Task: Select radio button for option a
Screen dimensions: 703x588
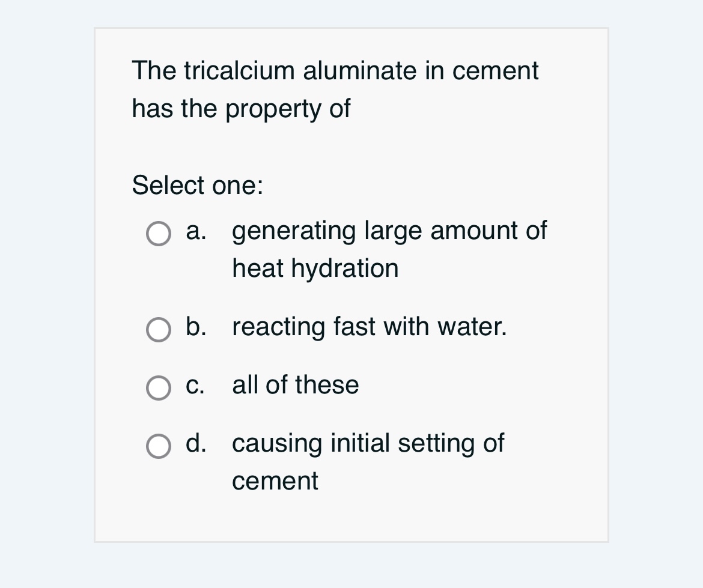Action: point(158,234)
